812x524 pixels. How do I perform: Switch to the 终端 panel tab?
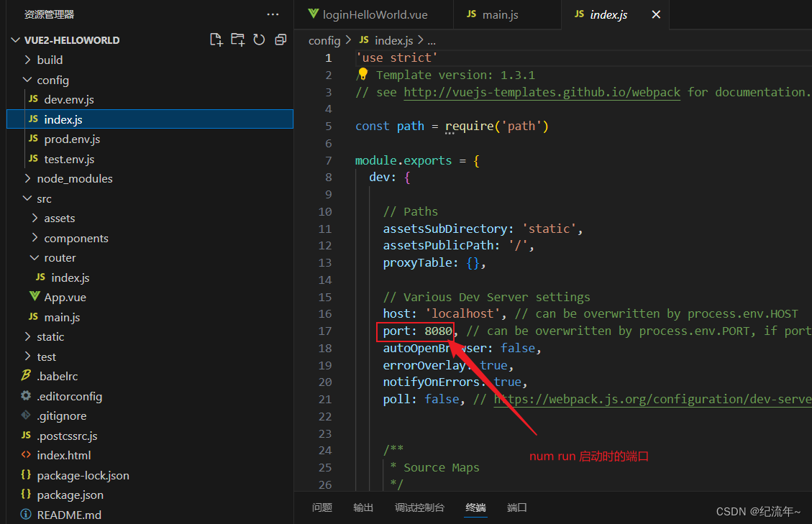[475, 507]
